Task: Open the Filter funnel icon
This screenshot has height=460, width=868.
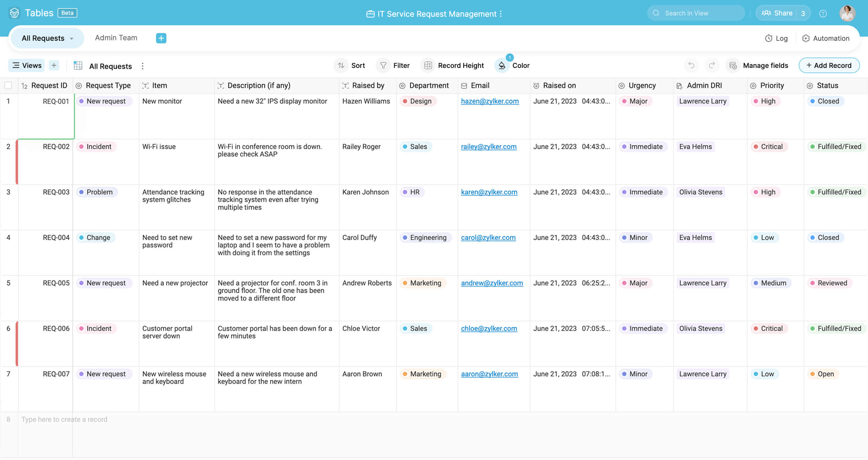Action: click(383, 65)
